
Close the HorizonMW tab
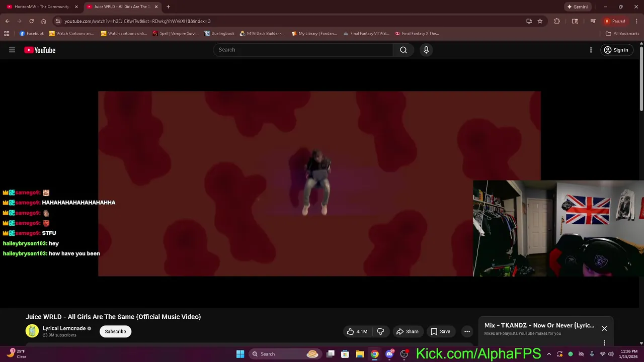pyautogui.click(x=76, y=7)
